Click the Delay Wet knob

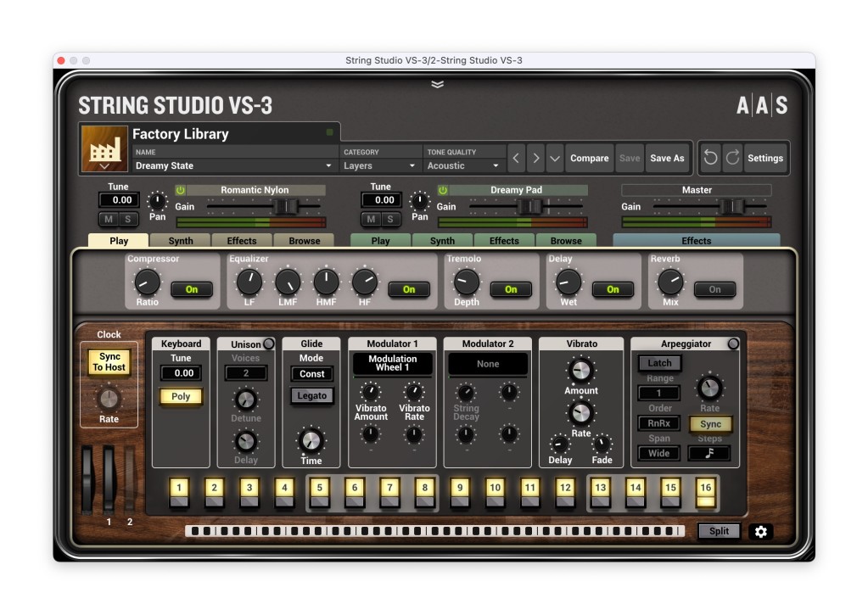568,282
